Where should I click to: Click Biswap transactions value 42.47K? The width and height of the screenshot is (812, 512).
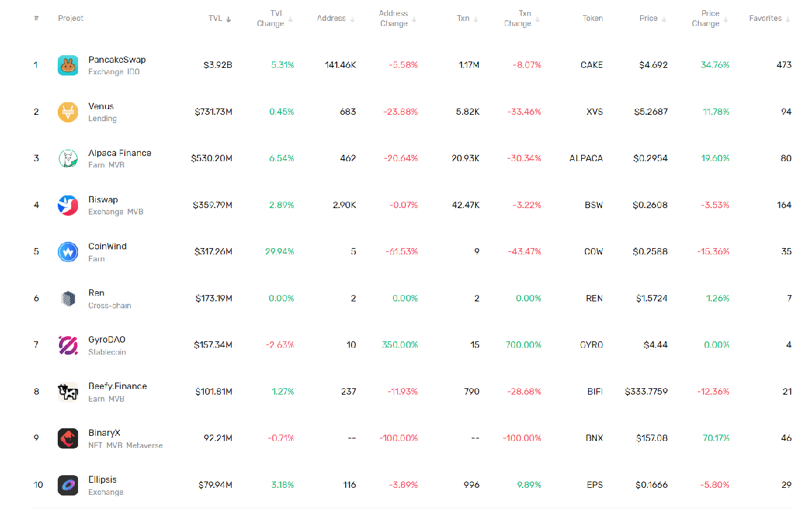pos(466,205)
